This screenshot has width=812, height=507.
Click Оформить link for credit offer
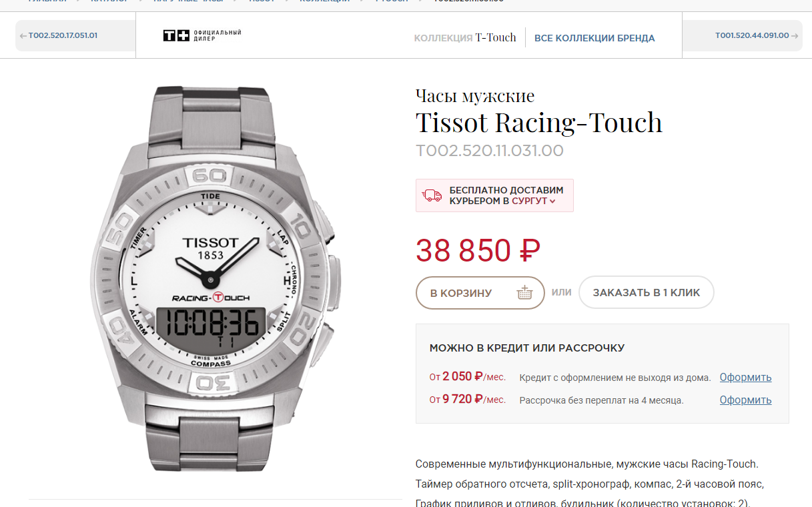[x=745, y=378]
